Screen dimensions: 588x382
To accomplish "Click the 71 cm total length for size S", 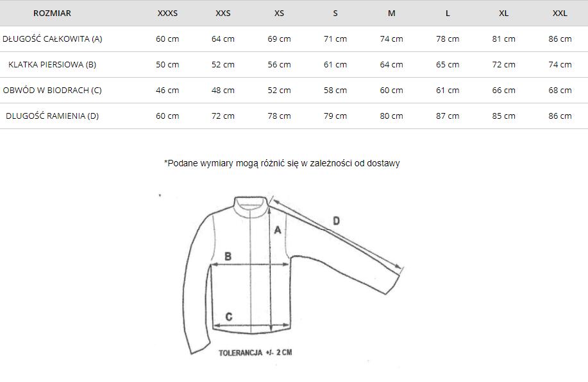I will click(x=335, y=39).
